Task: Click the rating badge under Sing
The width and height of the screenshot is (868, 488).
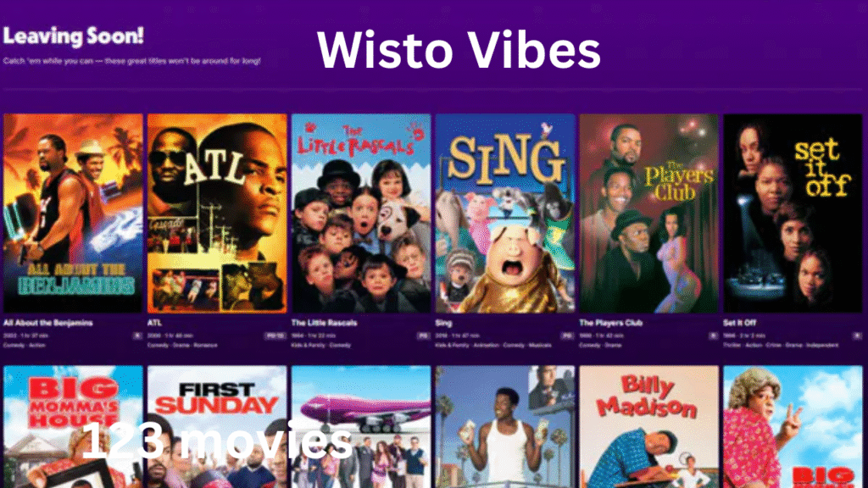Action: point(567,335)
